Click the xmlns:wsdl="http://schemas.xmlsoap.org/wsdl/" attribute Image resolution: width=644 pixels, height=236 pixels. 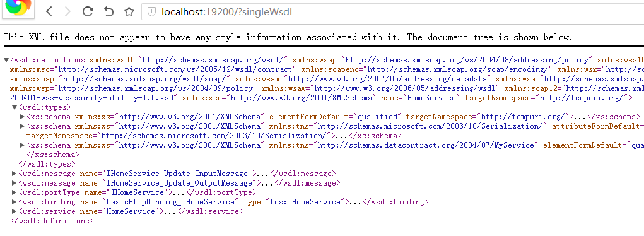189,60
